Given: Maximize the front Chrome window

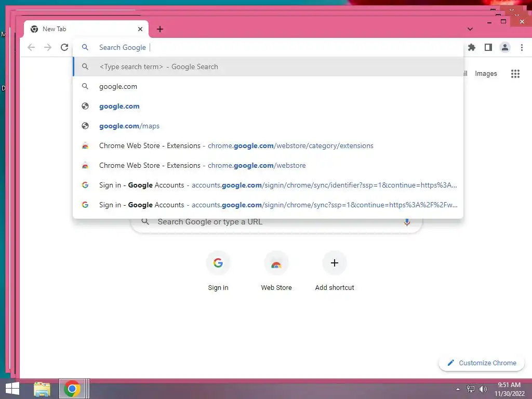Looking at the screenshot, I should point(503,21).
